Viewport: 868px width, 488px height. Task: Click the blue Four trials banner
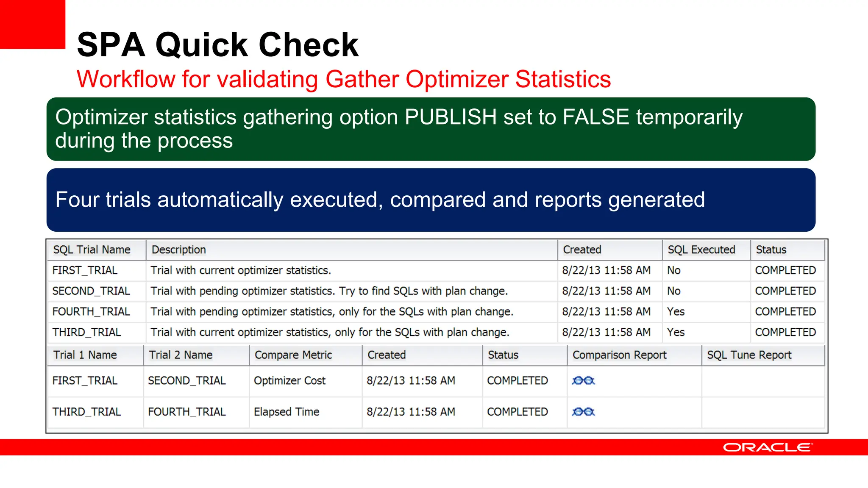click(x=431, y=200)
